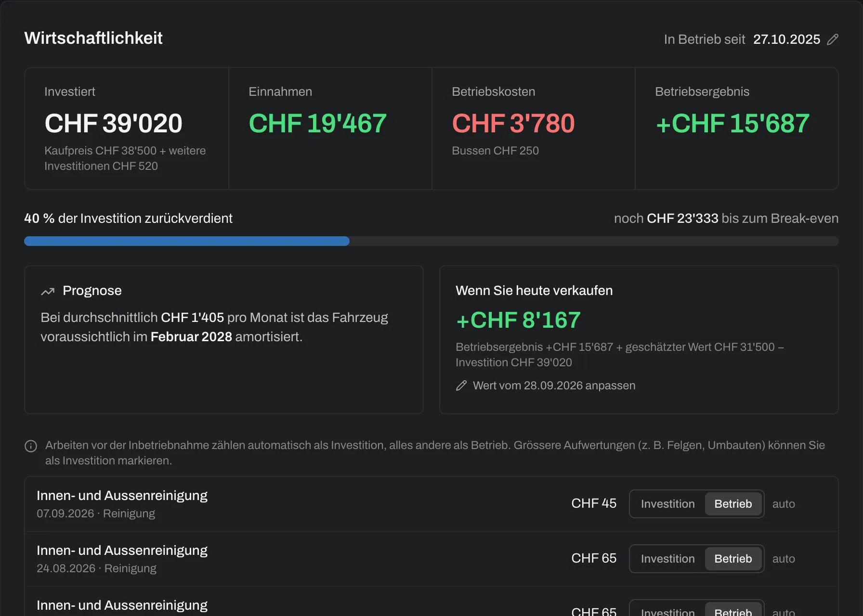This screenshot has width=863, height=616.
Task: Select the Investiert CHF 39'020 card
Action: 127,128
